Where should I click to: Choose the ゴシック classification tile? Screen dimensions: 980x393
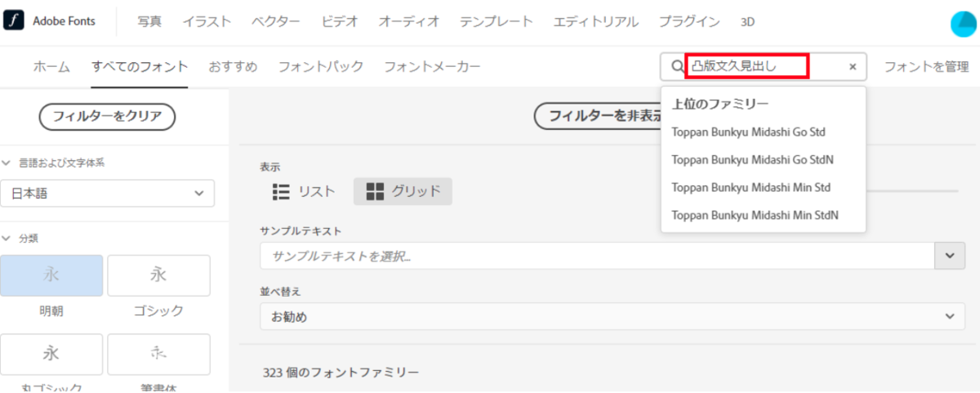158,275
